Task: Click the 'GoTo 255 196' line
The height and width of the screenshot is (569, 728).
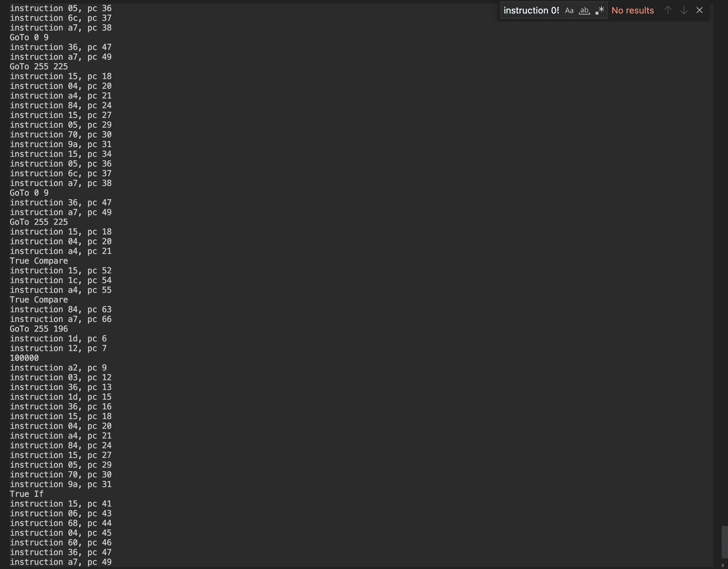Action: tap(39, 329)
